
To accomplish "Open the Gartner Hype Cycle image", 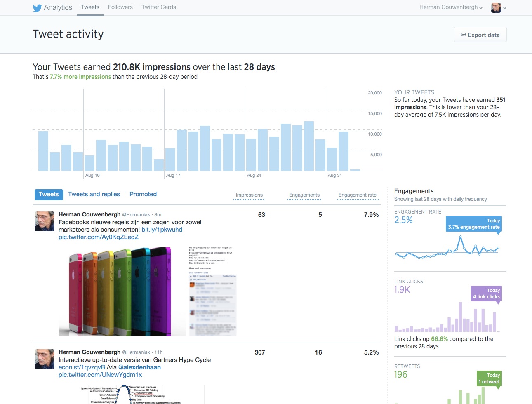I will pos(131,394).
